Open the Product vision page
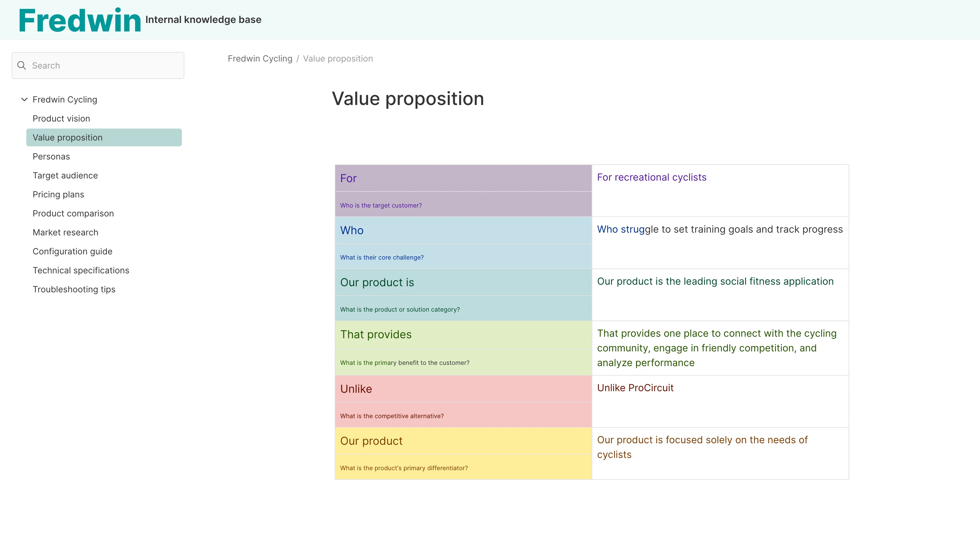980x551 pixels. point(61,118)
